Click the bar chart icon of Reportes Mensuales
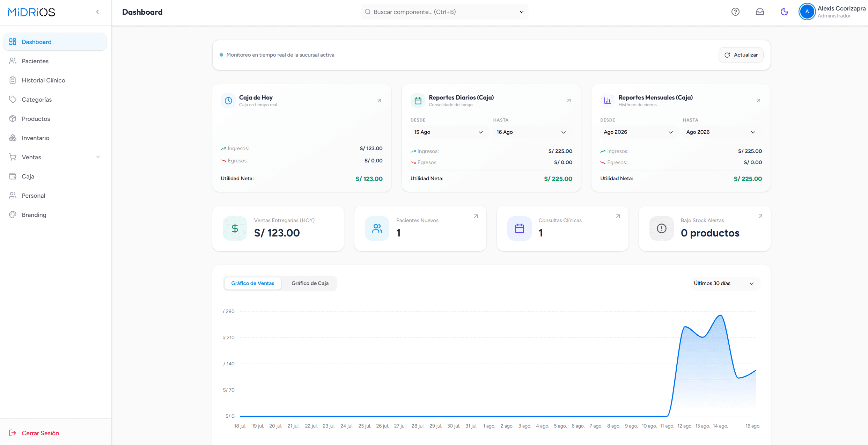The image size is (868, 445). coord(608,101)
